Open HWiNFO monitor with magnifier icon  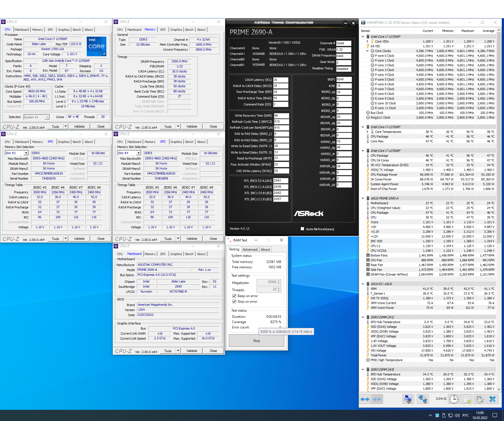pos(408,399)
